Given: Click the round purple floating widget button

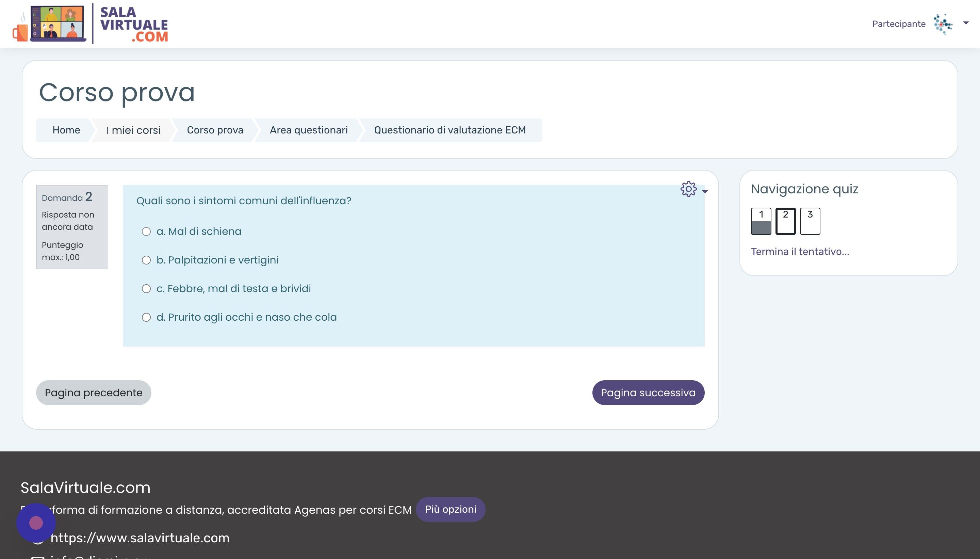Looking at the screenshot, I should coord(36,523).
